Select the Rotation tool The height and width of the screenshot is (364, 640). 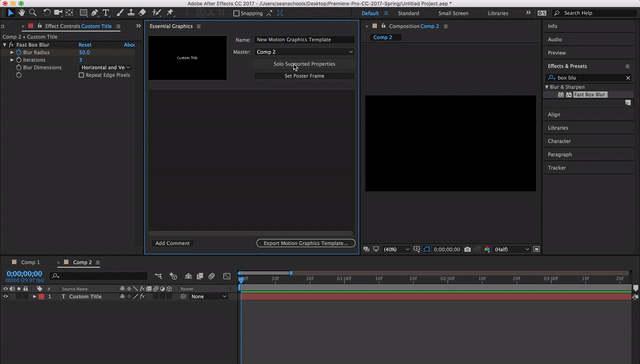pyautogui.click(x=47, y=13)
